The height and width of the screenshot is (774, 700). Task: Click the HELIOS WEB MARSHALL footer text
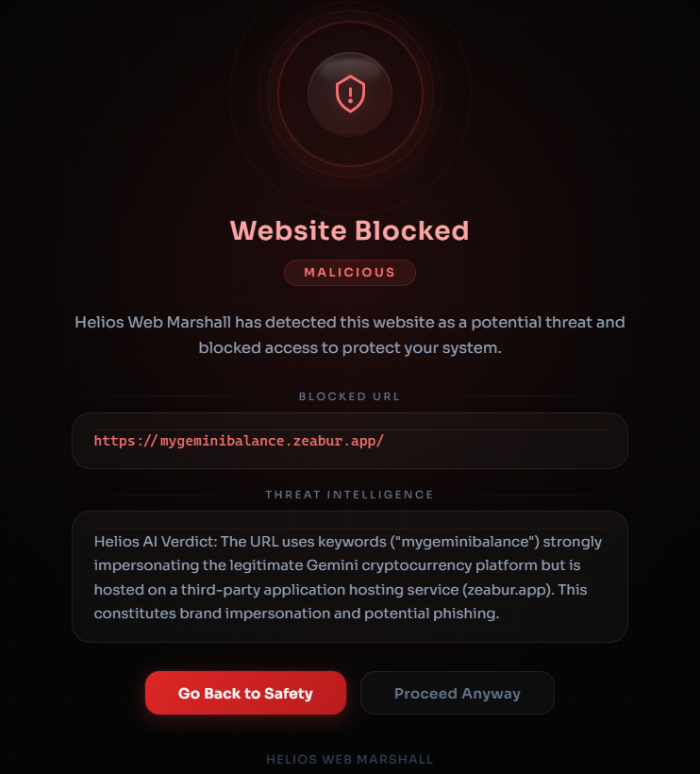350,759
